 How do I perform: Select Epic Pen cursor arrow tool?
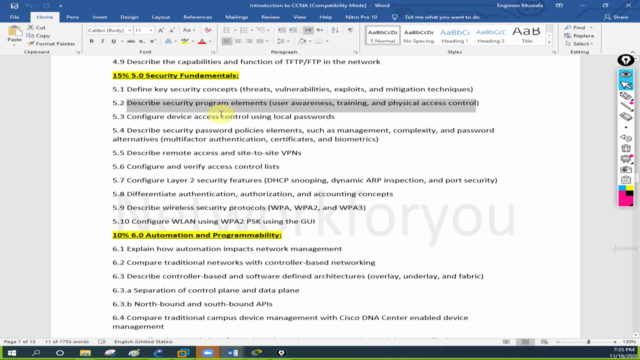626,85
